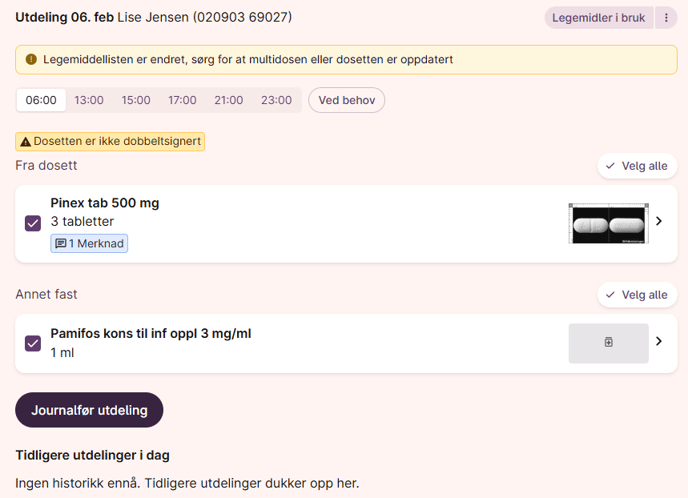Open the three-dot more options menu
The height and width of the screenshot is (498, 688).
click(x=666, y=18)
